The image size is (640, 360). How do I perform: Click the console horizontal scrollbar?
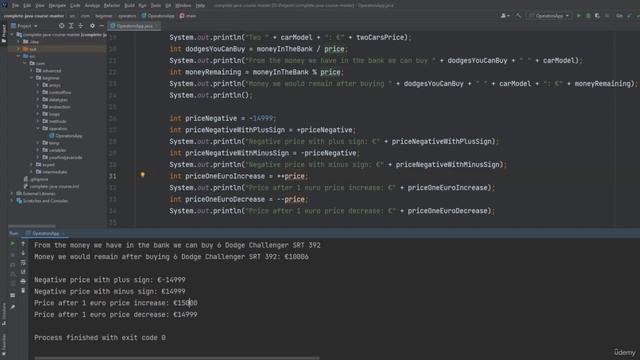click(177, 358)
